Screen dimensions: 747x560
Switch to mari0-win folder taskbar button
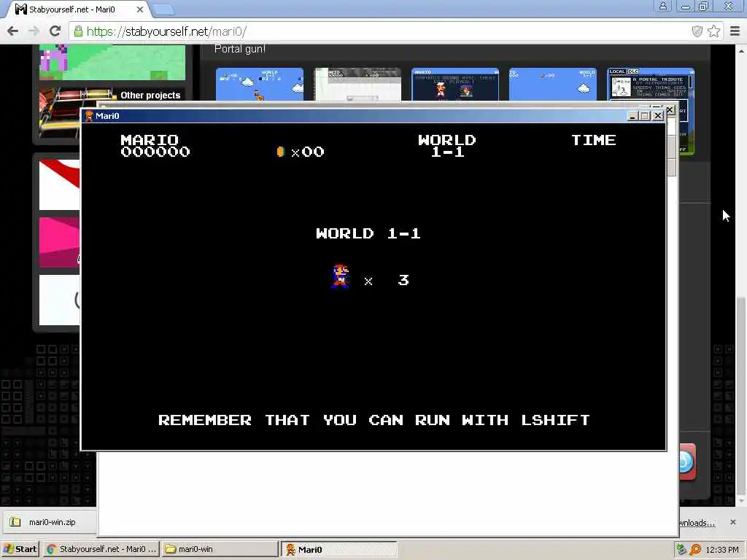[x=219, y=549]
